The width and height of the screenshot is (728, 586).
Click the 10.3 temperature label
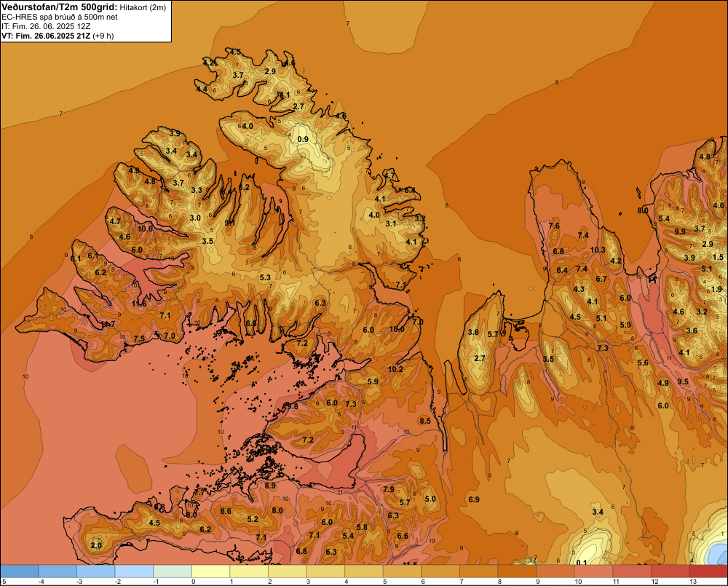598,250
